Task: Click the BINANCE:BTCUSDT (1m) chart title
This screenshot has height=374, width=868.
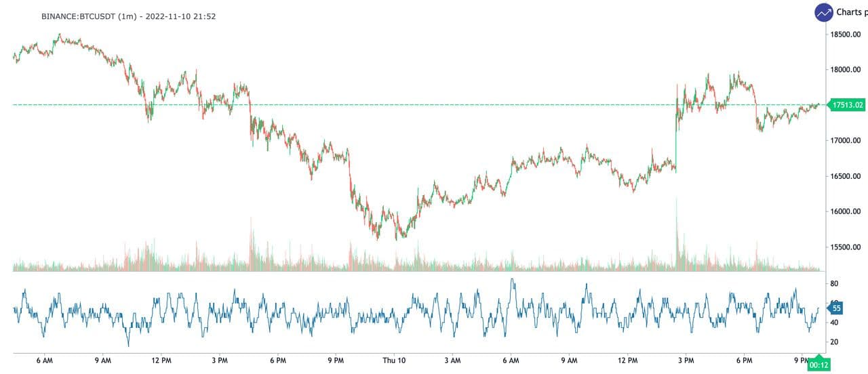Action: click(x=128, y=16)
